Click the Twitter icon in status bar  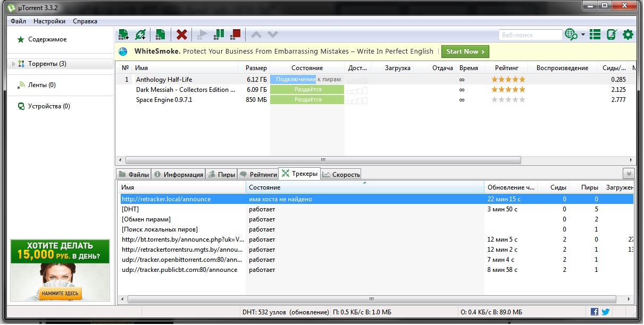point(605,312)
